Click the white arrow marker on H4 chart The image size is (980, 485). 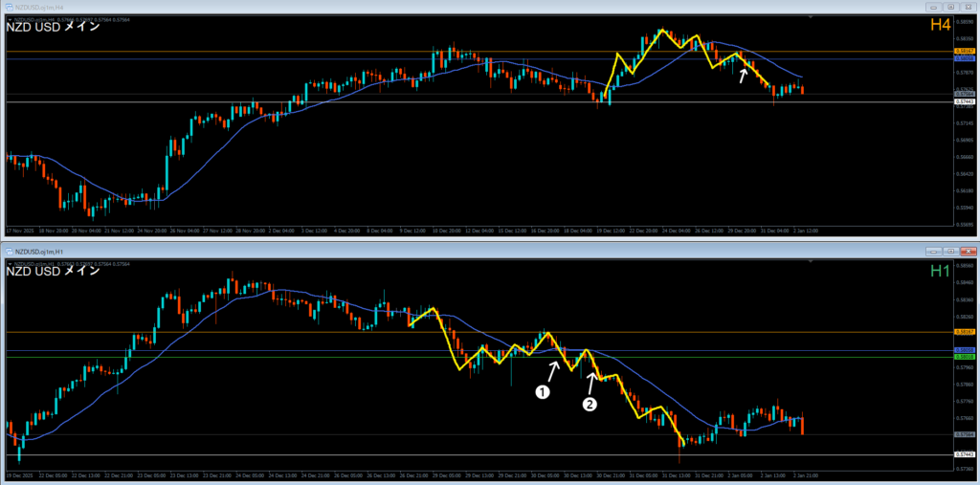pos(744,74)
